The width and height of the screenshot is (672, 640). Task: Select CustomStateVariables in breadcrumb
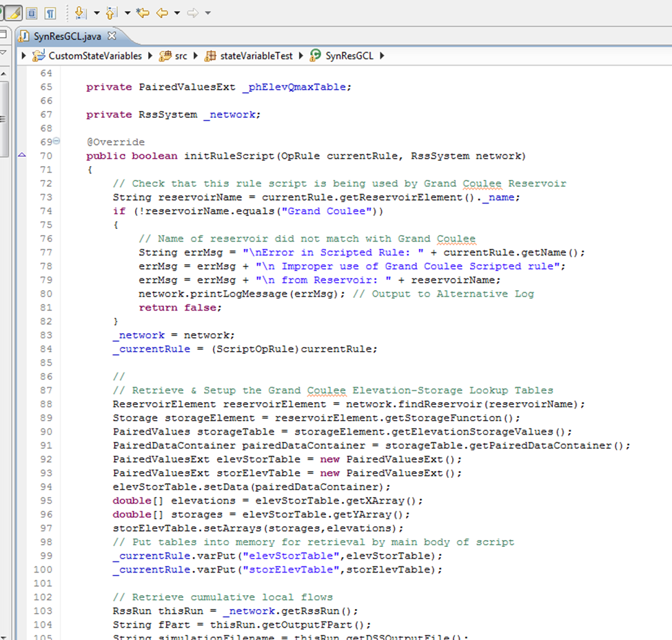pyautogui.click(x=95, y=56)
